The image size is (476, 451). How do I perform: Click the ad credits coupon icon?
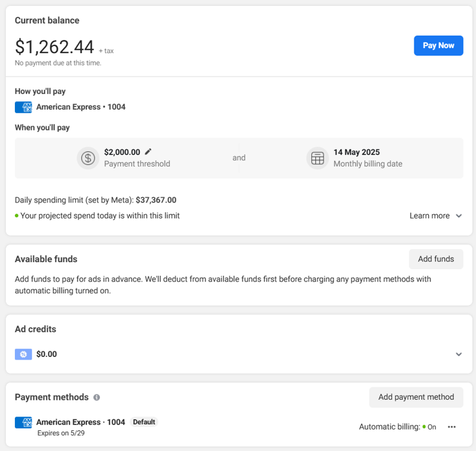(23, 354)
